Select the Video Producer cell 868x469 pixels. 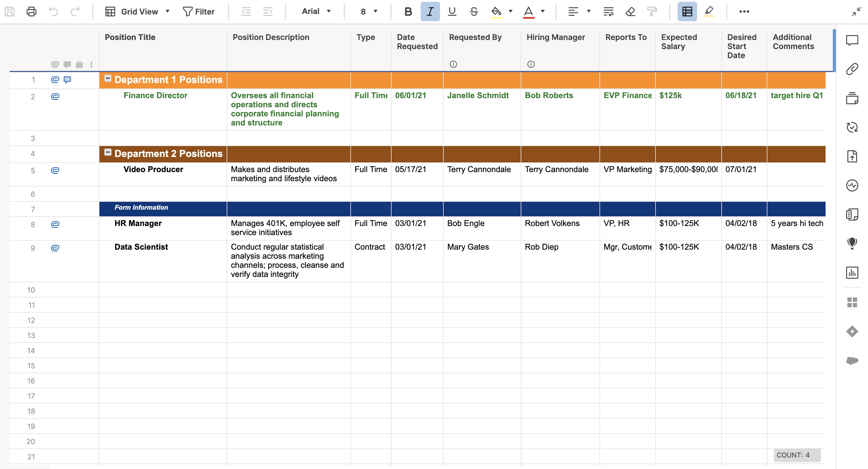point(153,169)
